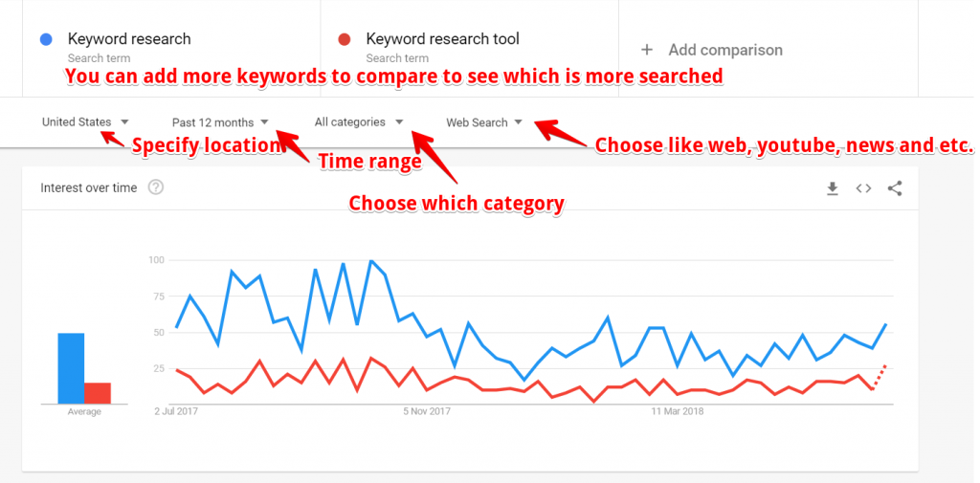Click the red Average bar

98,393
